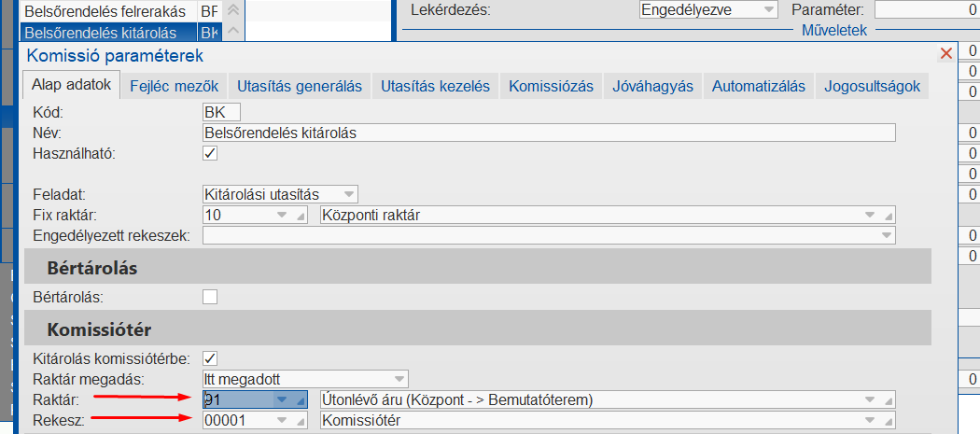Viewport: 980px width, 434px height.
Task: Click resize grip next to Fix raktár code
Action: 301,216
